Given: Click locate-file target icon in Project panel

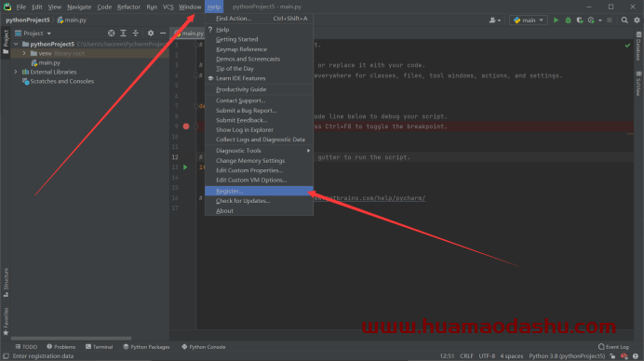Looking at the screenshot, I should point(111,33).
